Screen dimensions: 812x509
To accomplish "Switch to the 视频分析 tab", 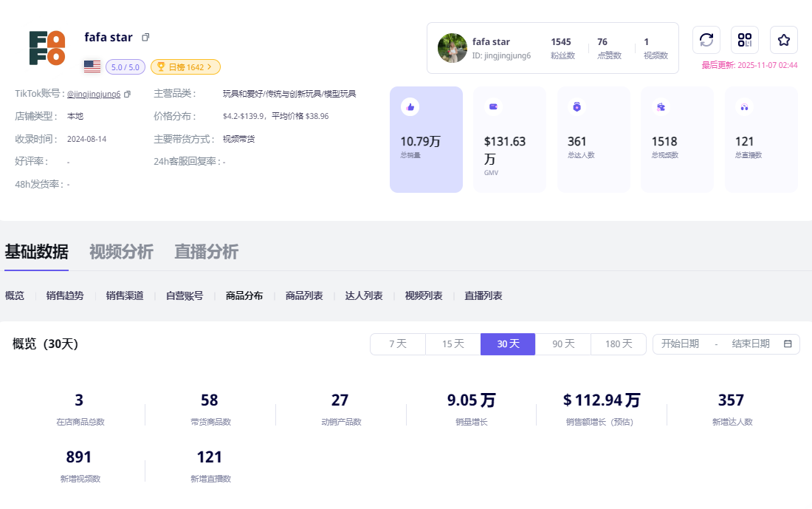I will pyautogui.click(x=121, y=252).
